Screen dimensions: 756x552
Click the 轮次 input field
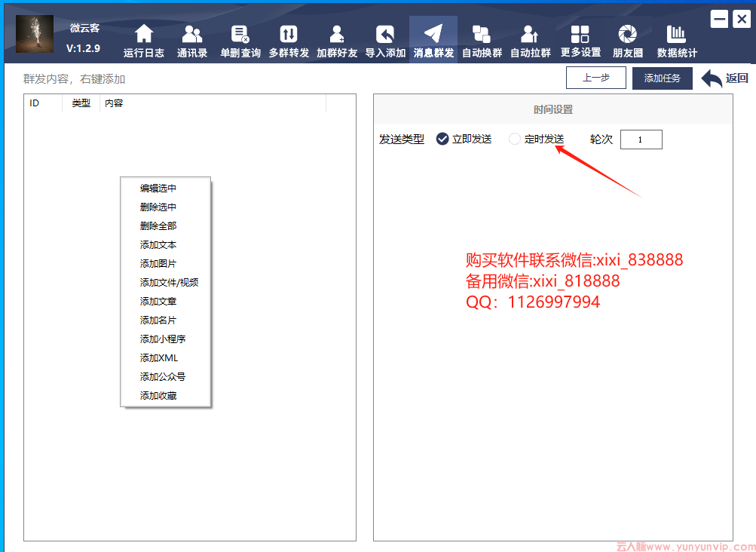click(x=641, y=140)
